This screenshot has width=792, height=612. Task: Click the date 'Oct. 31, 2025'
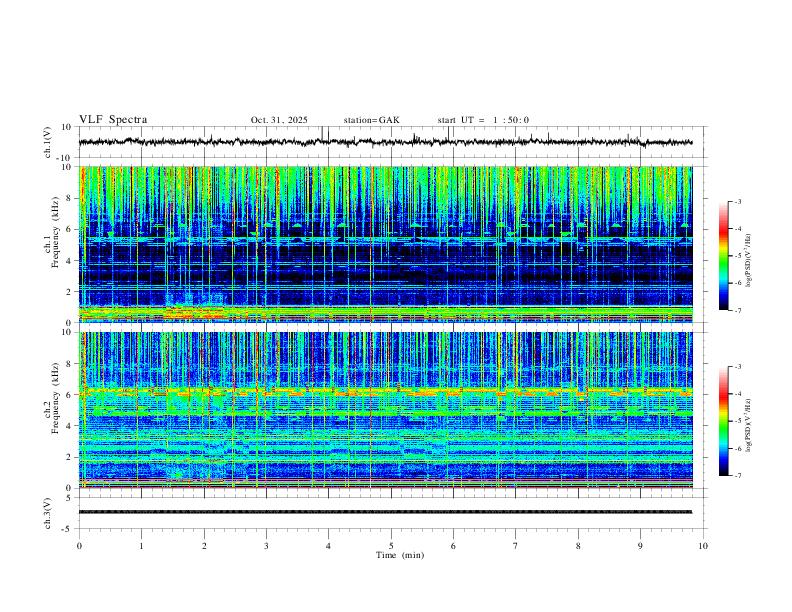(x=279, y=120)
